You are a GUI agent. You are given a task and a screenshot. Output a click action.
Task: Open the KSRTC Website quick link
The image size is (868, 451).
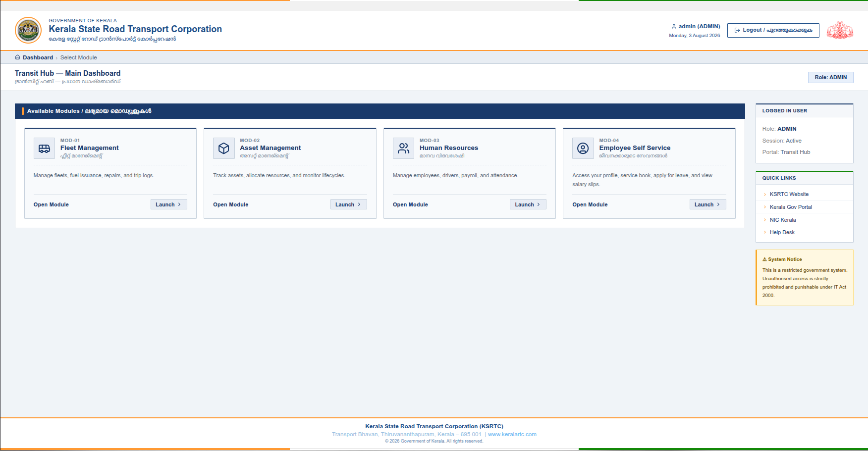(x=789, y=194)
